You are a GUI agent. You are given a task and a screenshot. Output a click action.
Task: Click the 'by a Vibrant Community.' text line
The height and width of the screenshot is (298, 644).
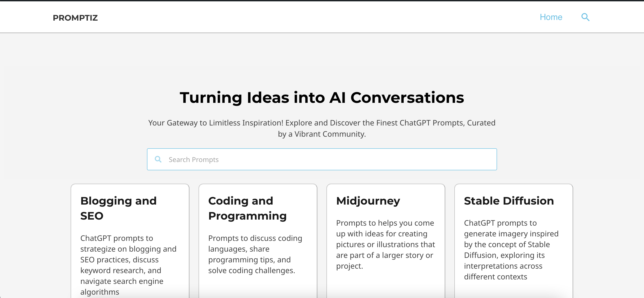tap(322, 134)
